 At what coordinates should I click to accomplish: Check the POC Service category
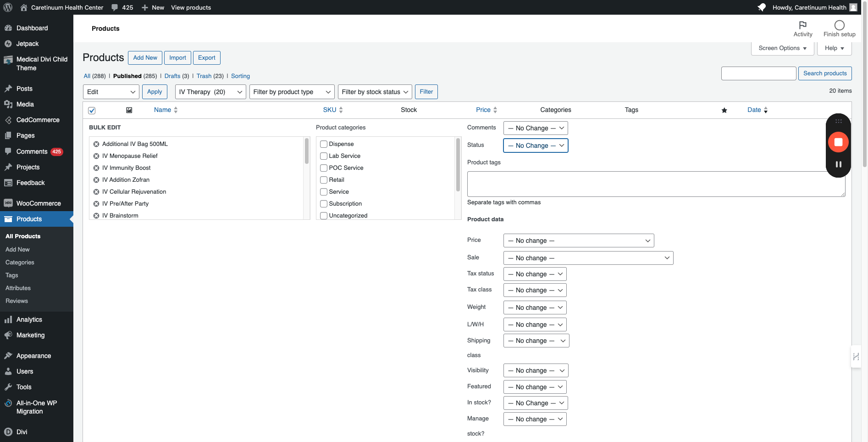[324, 168]
